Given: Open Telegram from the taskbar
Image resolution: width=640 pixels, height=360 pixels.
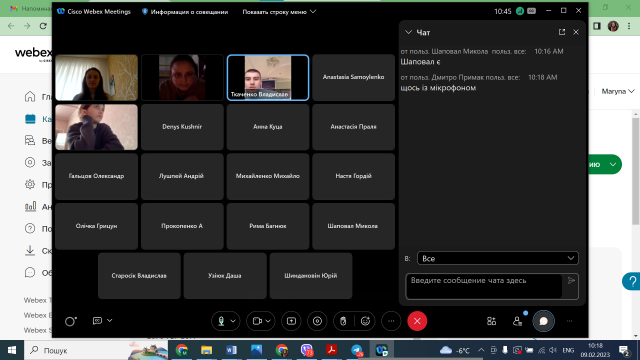Looking at the screenshot, I should tap(356, 350).
